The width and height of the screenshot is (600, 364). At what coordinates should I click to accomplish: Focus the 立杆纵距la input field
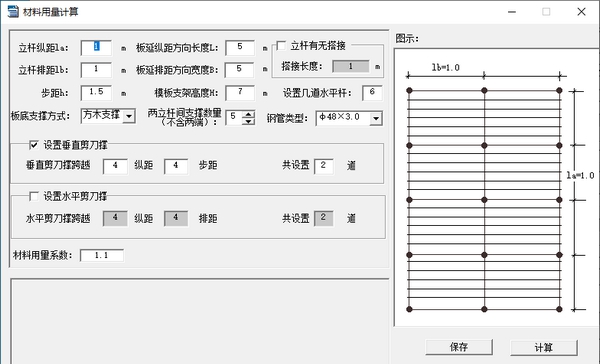coord(96,47)
